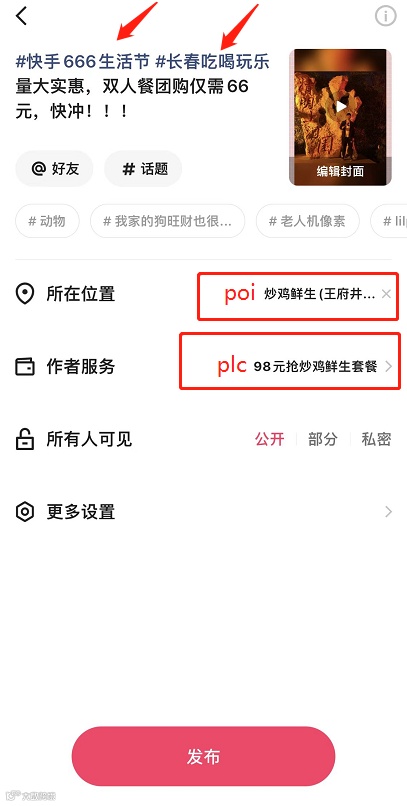
Task: Select 公开 visibility option
Action: pyautogui.click(x=270, y=439)
